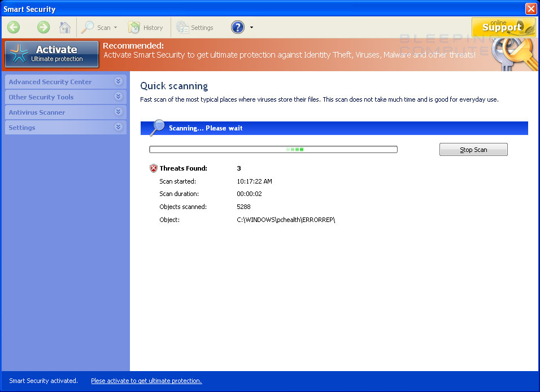Click the magnifier icon in Scanning header

[158, 127]
